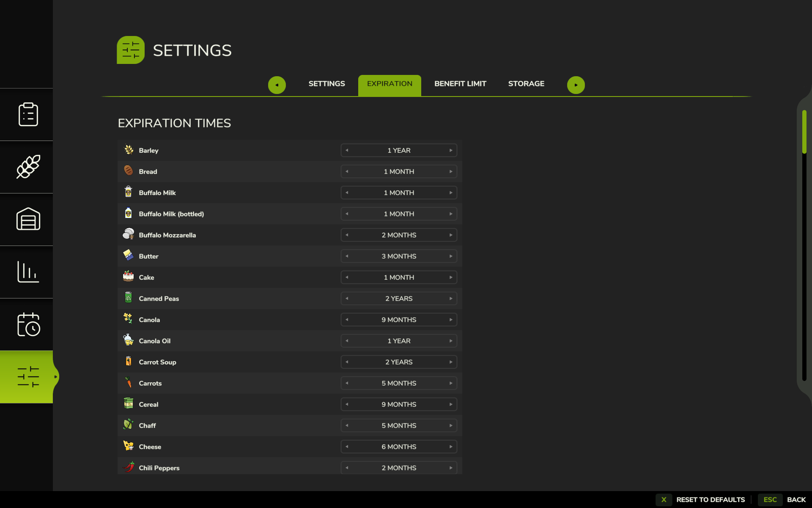Decrease Buffalo Mozzarella expiration time
812x508 pixels.
coord(347,235)
